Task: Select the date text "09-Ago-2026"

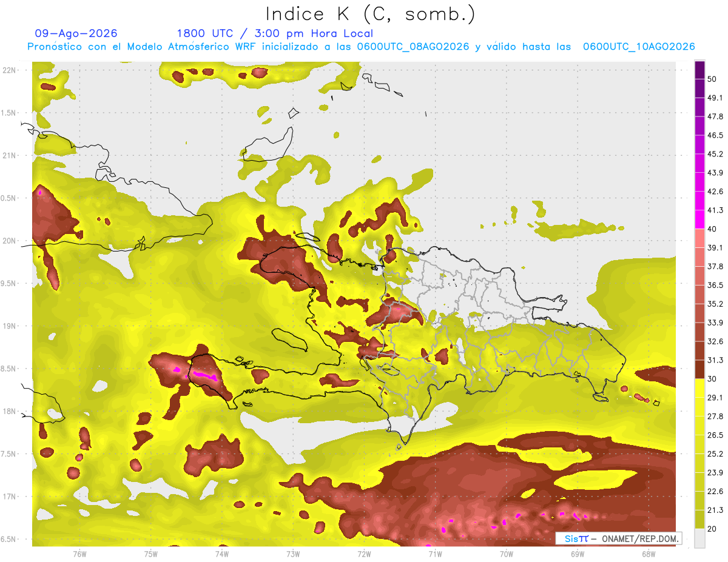Action: coord(76,33)
